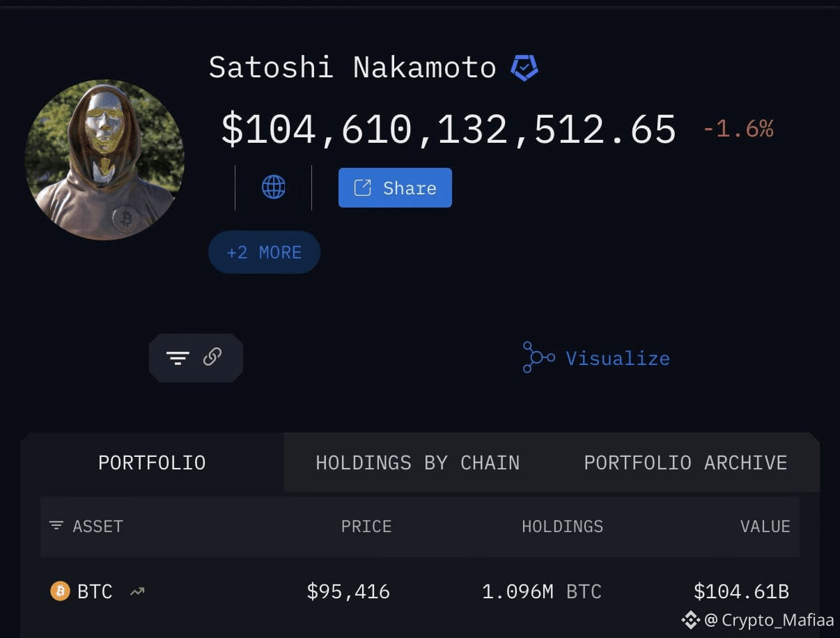Image resolution: width=840 pixels, height=638 pixels.
Task: Select the BTC price trend arrow icon
Action: [x=137, y=591]
